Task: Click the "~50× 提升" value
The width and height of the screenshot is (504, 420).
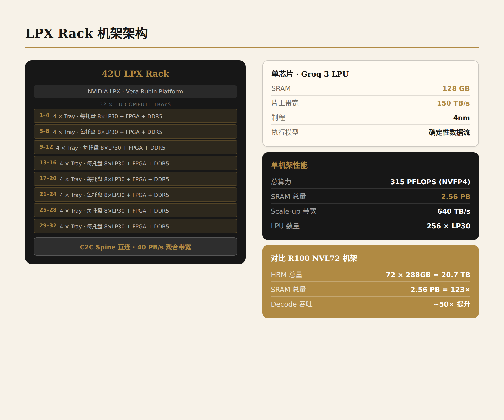Action: pos(452,304)
